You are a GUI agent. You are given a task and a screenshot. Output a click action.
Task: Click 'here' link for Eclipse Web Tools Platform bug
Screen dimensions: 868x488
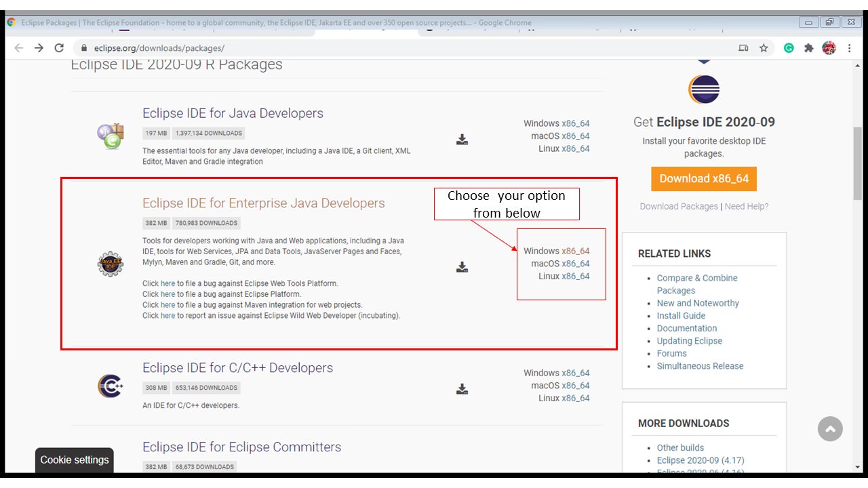(x=167, y=283)
